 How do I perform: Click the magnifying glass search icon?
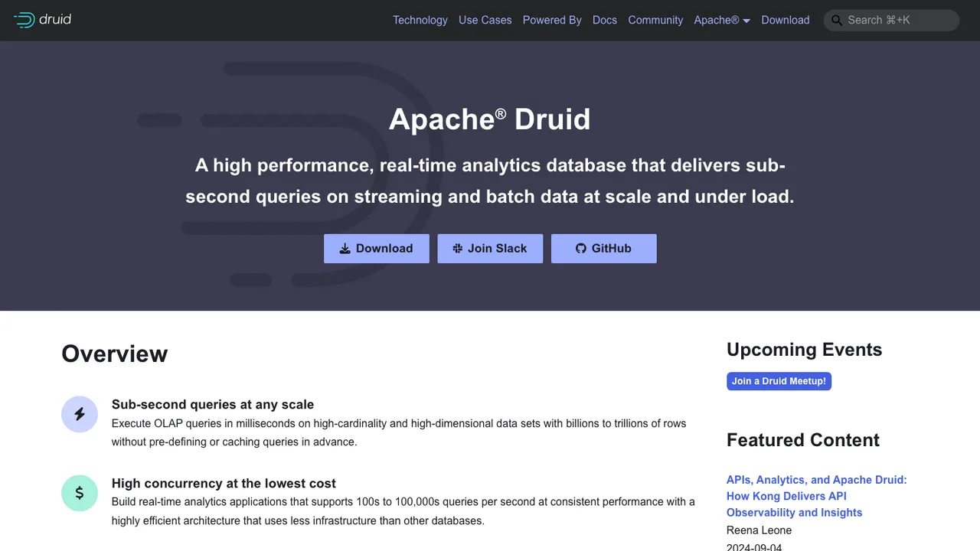[836, 21]
